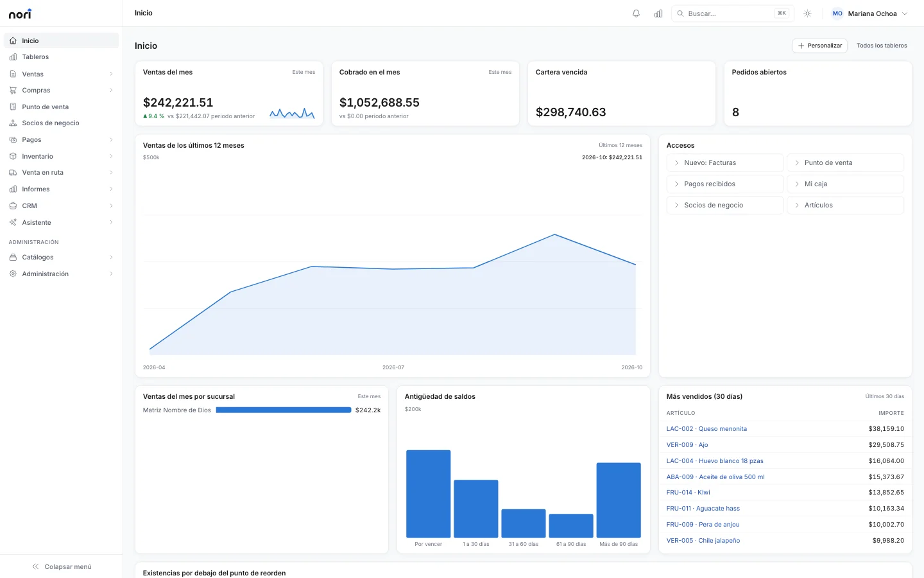Click the Administración gear icon
The image size is (924, 578).
[x=13, y=274]
